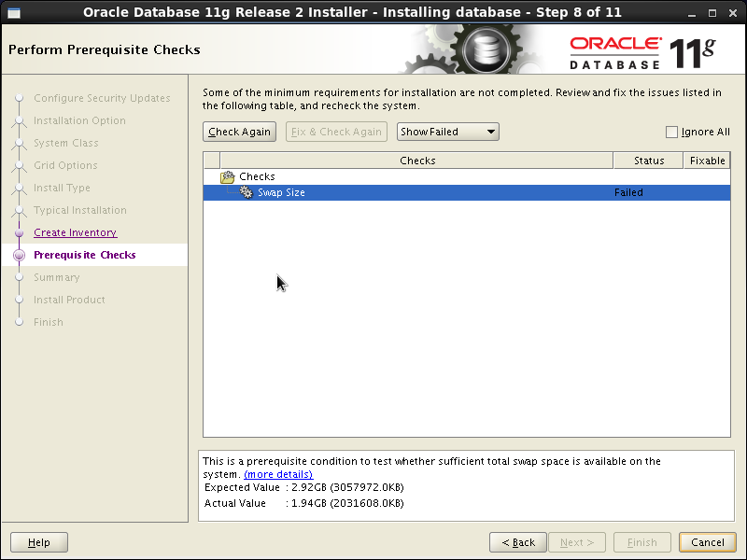The image size is (747, 560).
Task: Click the Failed status cell
Action: [628, 192]
